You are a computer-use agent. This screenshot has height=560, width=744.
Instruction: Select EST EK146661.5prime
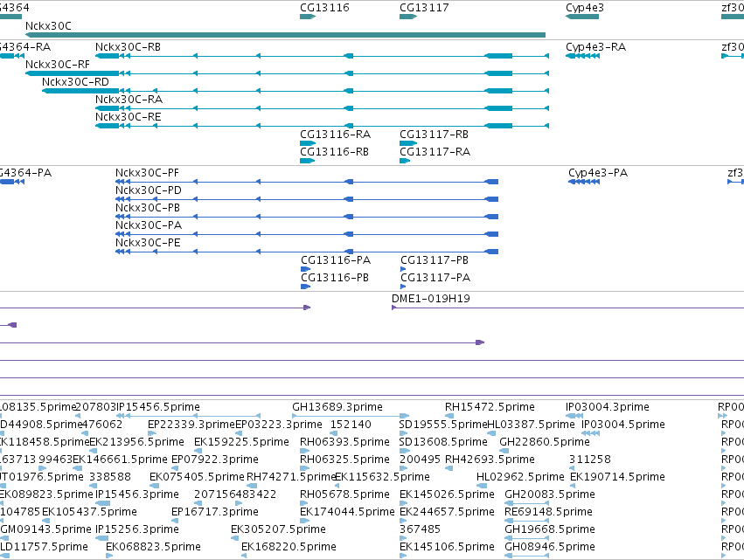click(x=120, y=460)
